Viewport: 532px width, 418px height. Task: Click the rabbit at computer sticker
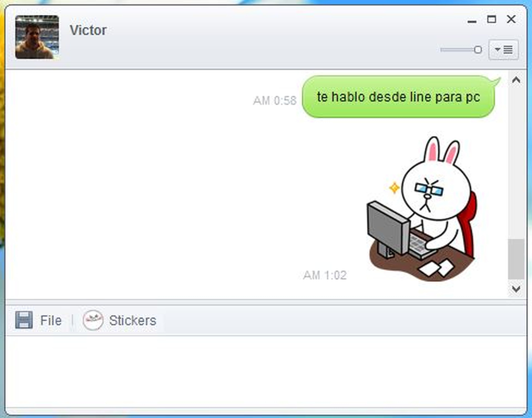(422, 209)
